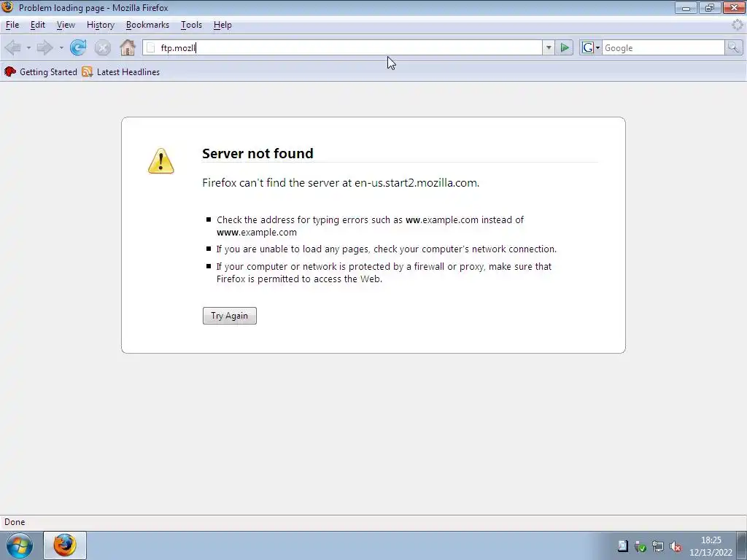This screenshot has width=747, height=560.
Task: Expand the address bar URL history dropdown
Action: pyautogui.click(x=549, y=47)
